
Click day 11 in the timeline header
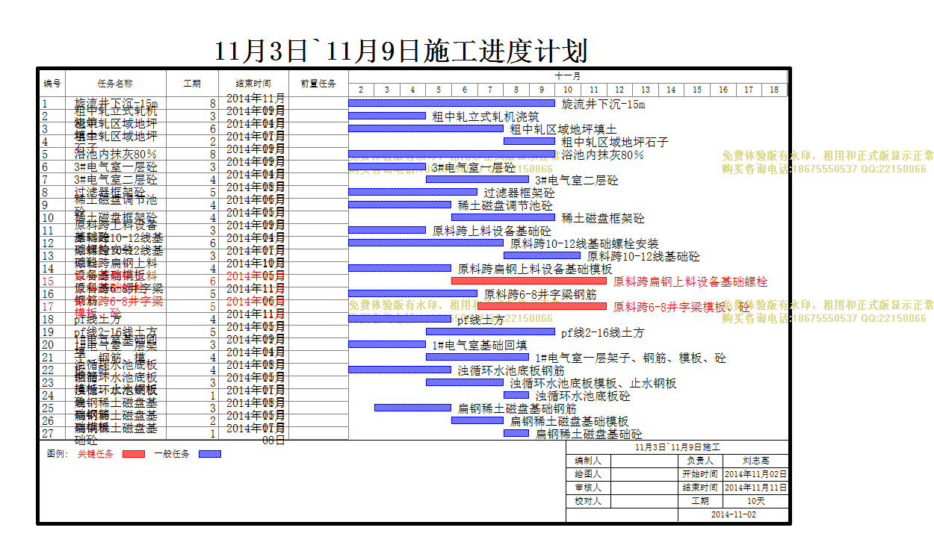point(593,90)
